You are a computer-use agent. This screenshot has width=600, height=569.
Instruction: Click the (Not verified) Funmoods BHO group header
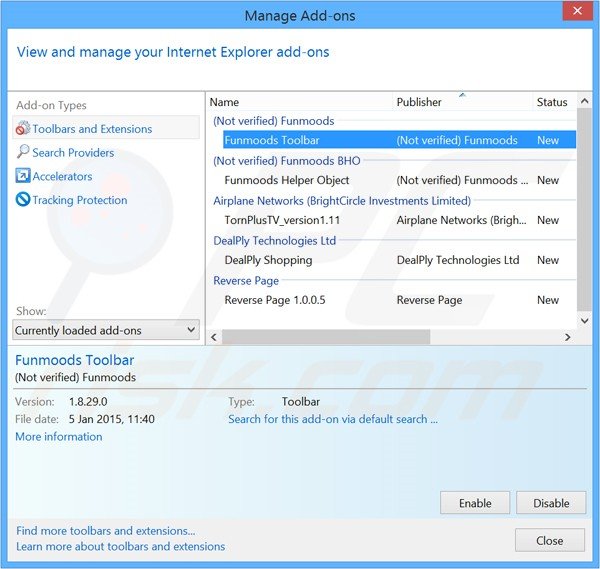(287, 161)
